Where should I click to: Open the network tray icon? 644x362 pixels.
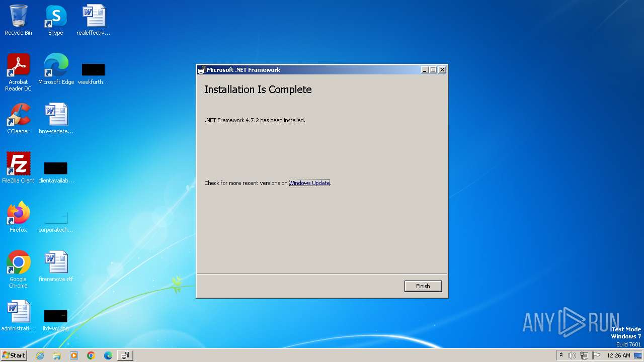584,355
